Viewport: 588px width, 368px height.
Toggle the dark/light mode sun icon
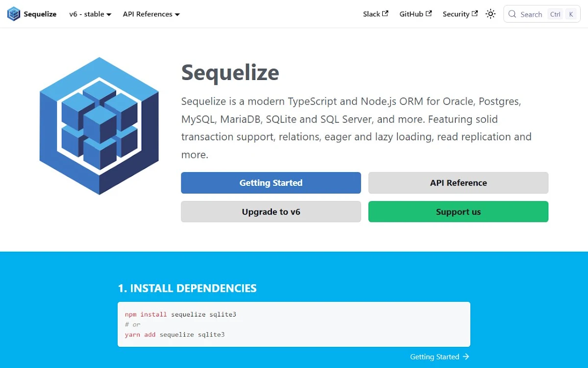point(490,14)
